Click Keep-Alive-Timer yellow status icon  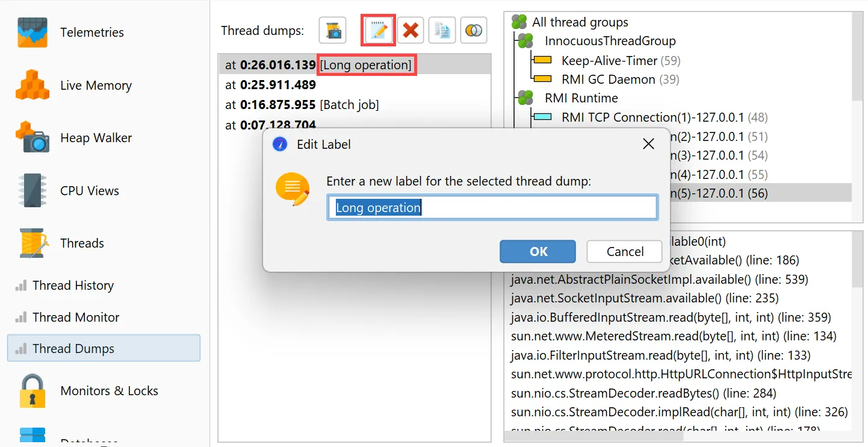[x=543, y=60]
